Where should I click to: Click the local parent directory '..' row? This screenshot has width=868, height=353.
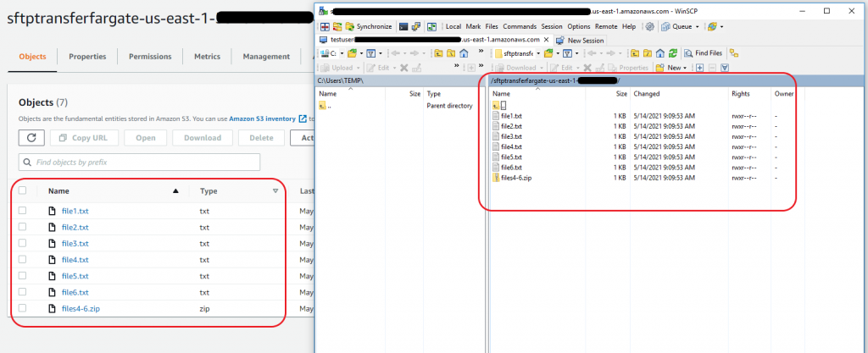tap(325, 106)
